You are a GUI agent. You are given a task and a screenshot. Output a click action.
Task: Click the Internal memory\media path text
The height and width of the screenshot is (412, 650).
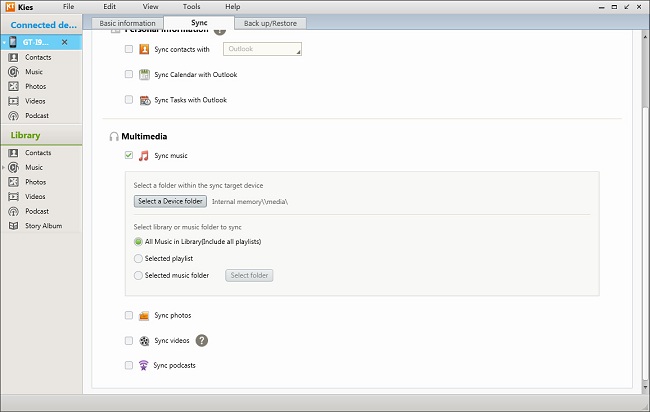click(250, 202)
